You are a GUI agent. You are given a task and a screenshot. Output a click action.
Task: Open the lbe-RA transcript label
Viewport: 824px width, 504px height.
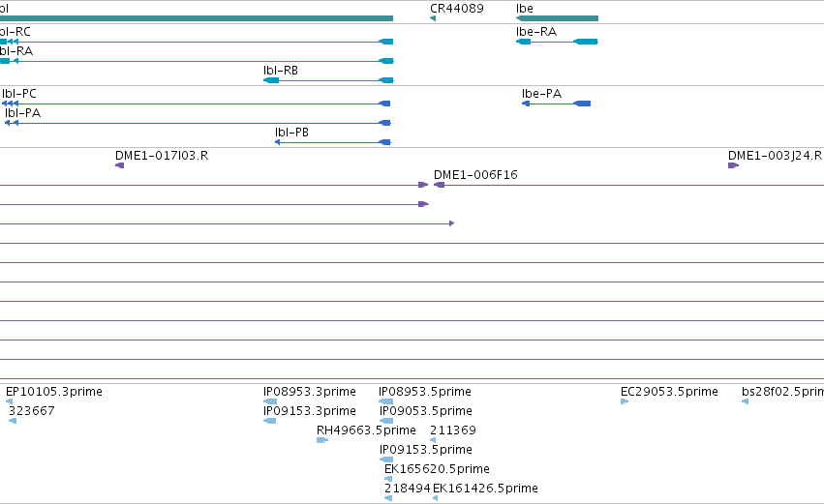point(536,32)
